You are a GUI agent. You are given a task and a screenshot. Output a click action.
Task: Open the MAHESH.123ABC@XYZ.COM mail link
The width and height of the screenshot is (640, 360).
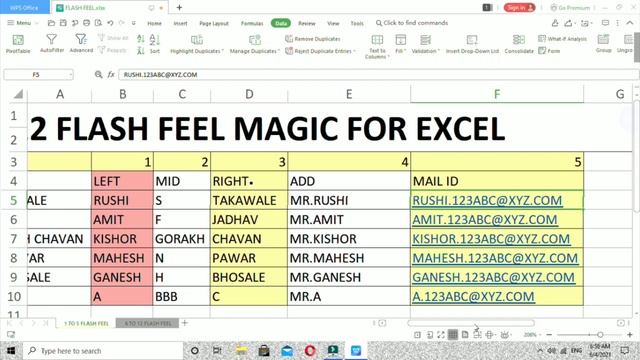click(x=495, y=258)
